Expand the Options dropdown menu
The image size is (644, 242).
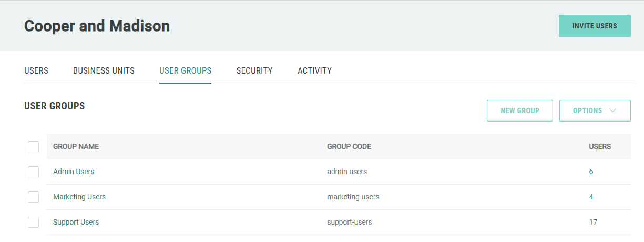click(x=594, y=110)
